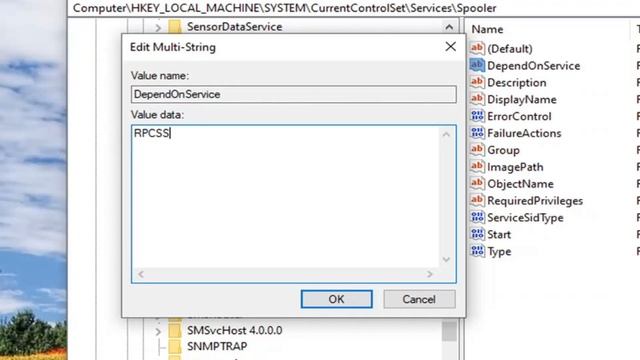Close the Edit Multi-String dialog with X
640x360 pixels.
(x=451, y=47)
